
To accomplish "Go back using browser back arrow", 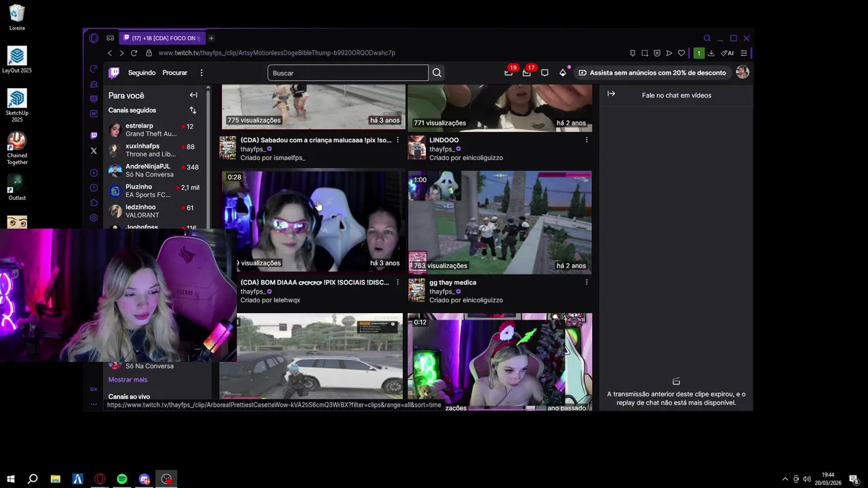I will point(110,53).
